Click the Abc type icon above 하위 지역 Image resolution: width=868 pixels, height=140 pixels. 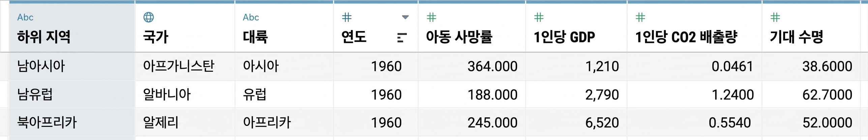click(x=25, y=17)
